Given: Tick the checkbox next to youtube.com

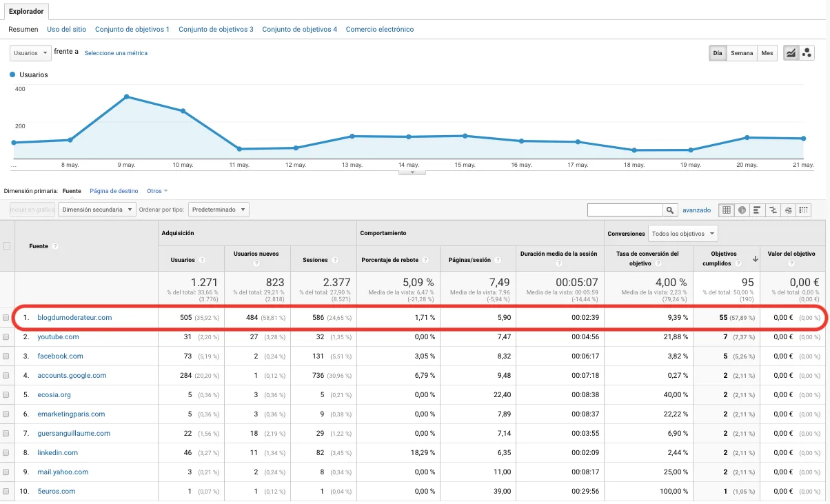Looking at the screenshot, I should pos(7,337).
